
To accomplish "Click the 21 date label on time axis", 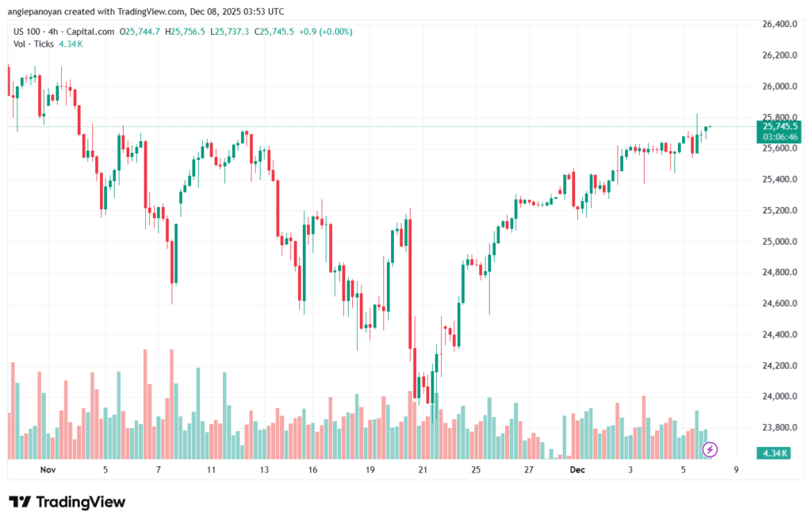I will (x=423, y=470).
